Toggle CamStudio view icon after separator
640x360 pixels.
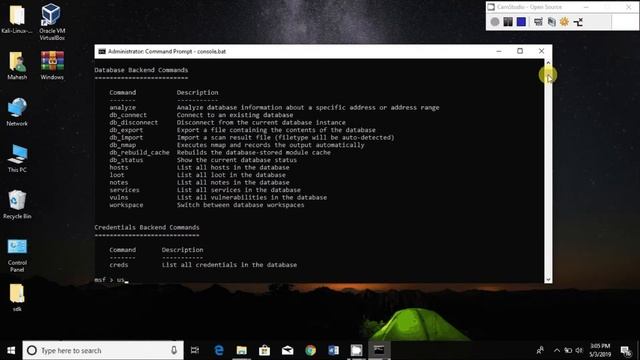pyautogui.click(x=538, y=22)
